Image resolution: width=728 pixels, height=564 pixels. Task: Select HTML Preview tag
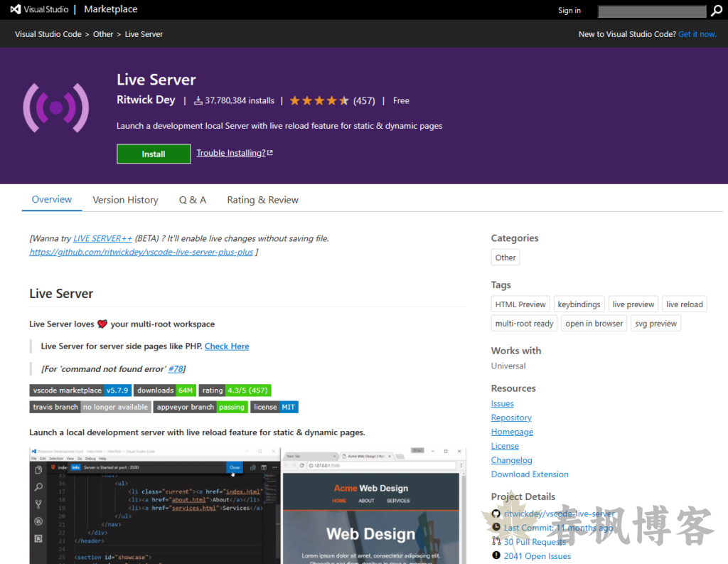[x=520, y=304]
